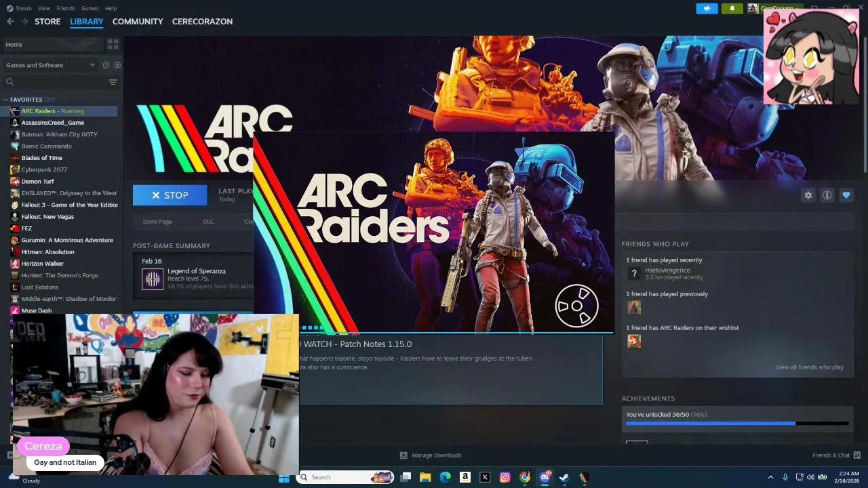Switch to the STORE tab
This screenshot has height=488, width=868.
pos(47,22)
